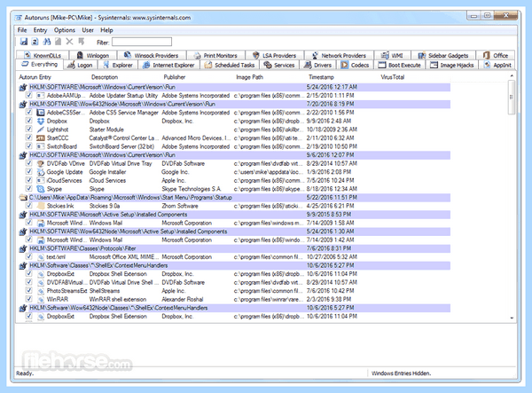Click the DVDFab VDrive icon
The image size is (532, 393).
pyautogui.click(x=41, y=163)
